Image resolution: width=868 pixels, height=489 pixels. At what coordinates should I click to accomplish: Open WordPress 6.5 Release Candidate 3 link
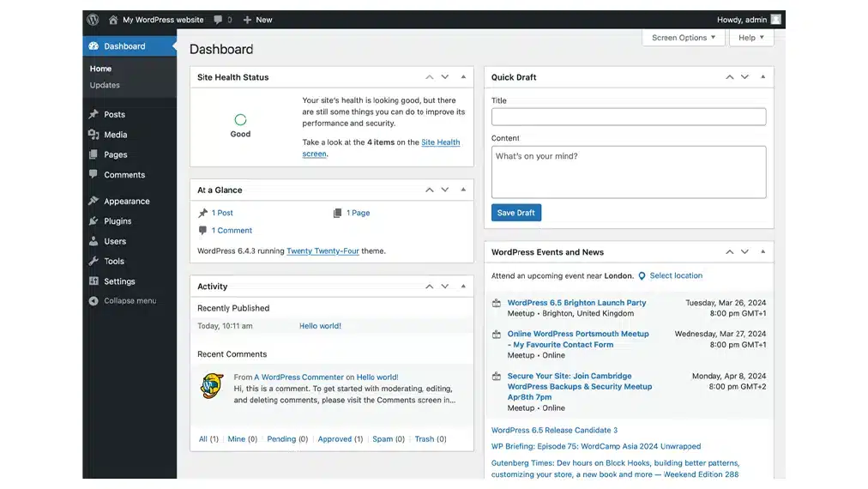[x=554, y=431]
